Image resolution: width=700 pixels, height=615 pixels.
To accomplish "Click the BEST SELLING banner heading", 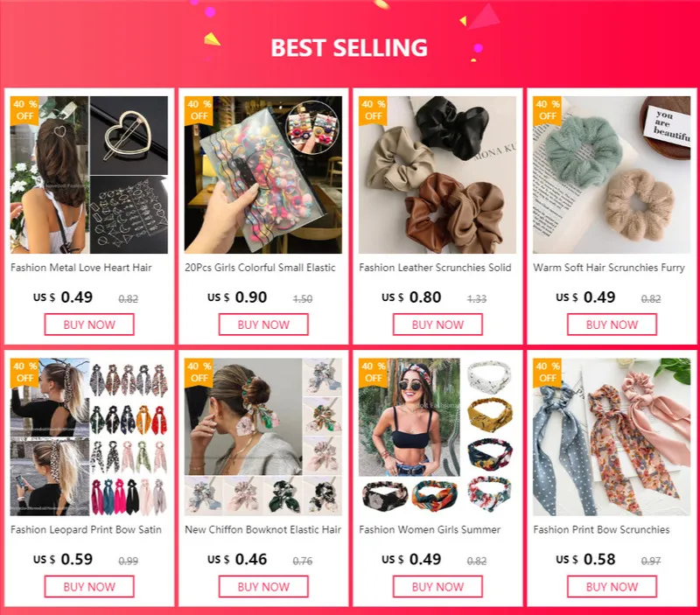I will [349, 47].
